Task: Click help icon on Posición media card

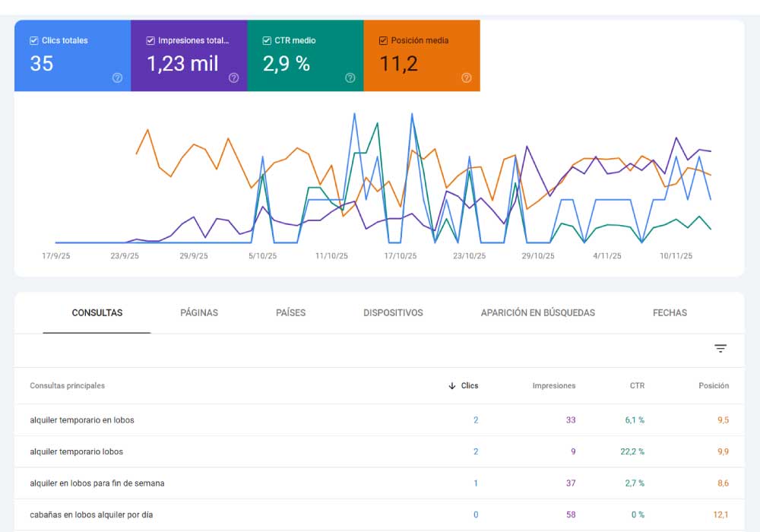Action: [466, 78]
